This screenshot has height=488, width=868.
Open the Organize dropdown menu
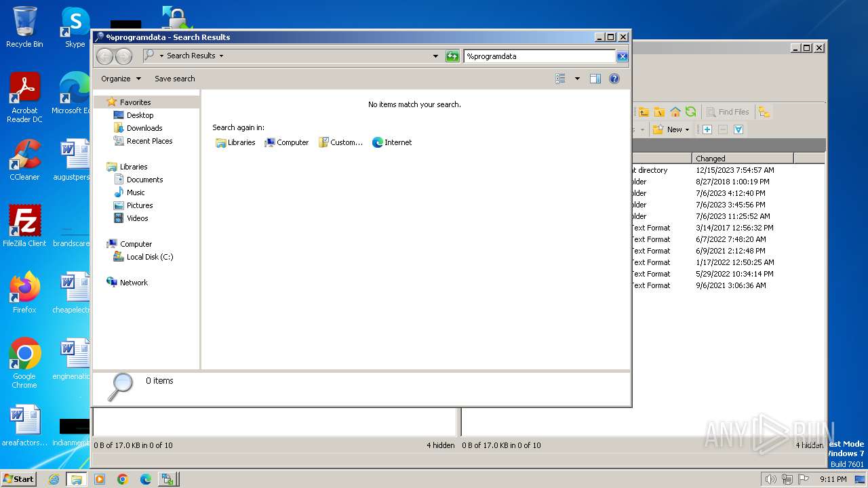coord(121,79)
